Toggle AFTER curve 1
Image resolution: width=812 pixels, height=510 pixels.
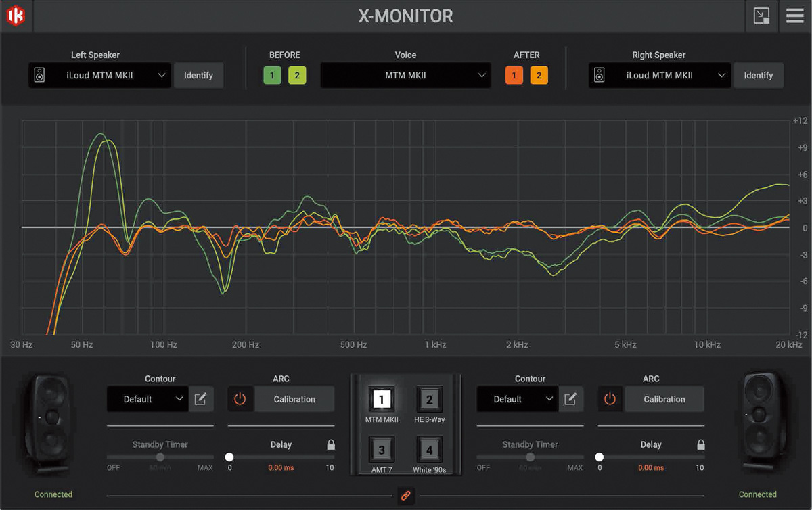tap(514, 75)
